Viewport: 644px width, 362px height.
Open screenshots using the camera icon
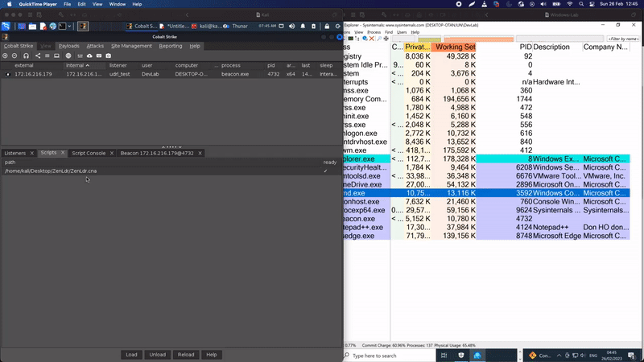tap(109, 56)
